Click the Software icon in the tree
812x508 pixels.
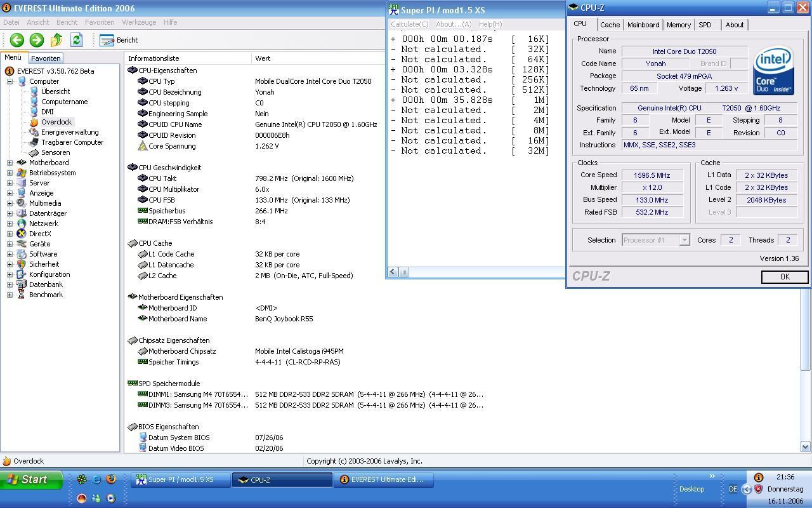point(22,254)
